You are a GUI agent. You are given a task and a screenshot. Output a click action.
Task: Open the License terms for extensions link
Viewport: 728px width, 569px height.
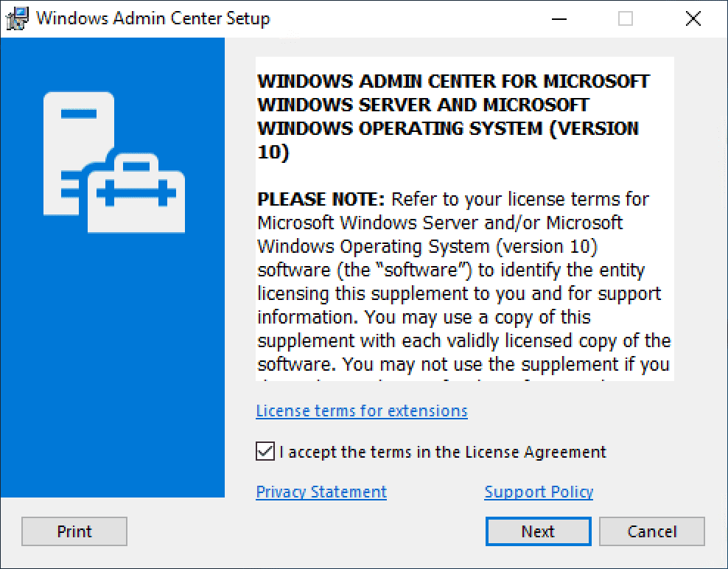[362, 411]
